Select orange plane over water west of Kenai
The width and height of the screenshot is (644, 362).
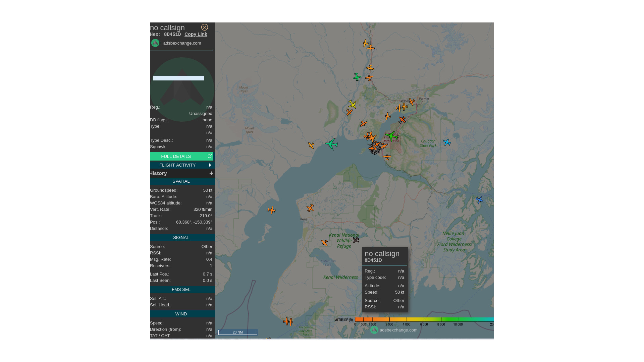tap(272, 210)
